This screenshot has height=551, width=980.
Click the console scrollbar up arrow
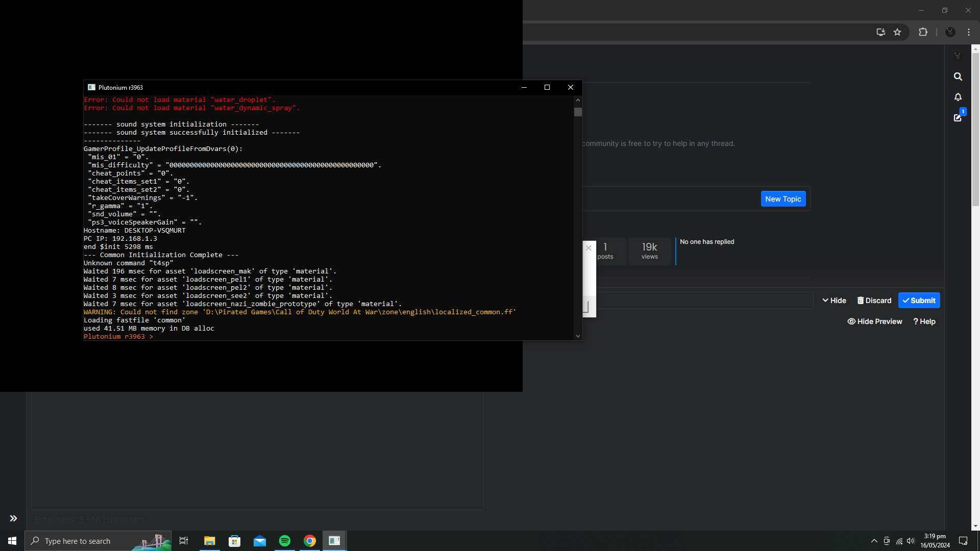click(578, 100)
